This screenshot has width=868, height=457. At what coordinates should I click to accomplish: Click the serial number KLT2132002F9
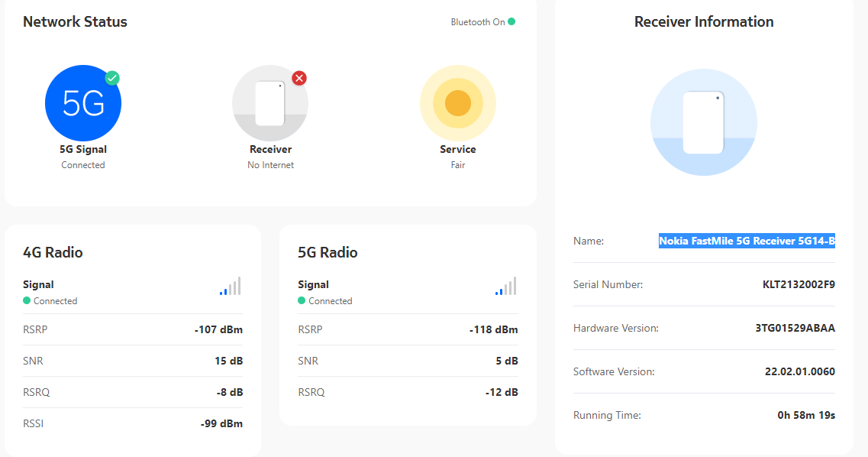[799, 285]
